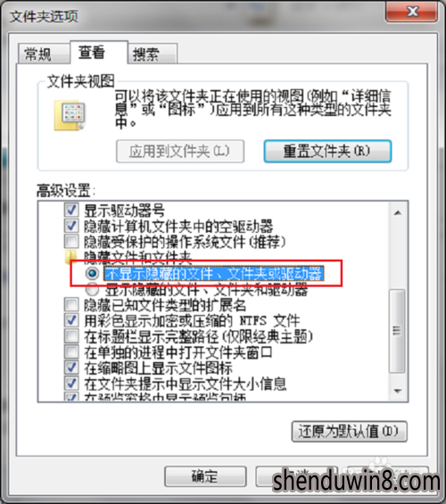Click the folder view icon
Screen dimensions: 446x504
[70, 116]
